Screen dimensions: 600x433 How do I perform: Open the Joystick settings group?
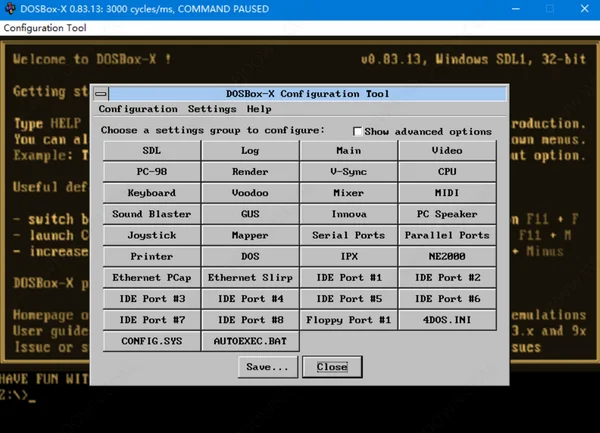152,235
